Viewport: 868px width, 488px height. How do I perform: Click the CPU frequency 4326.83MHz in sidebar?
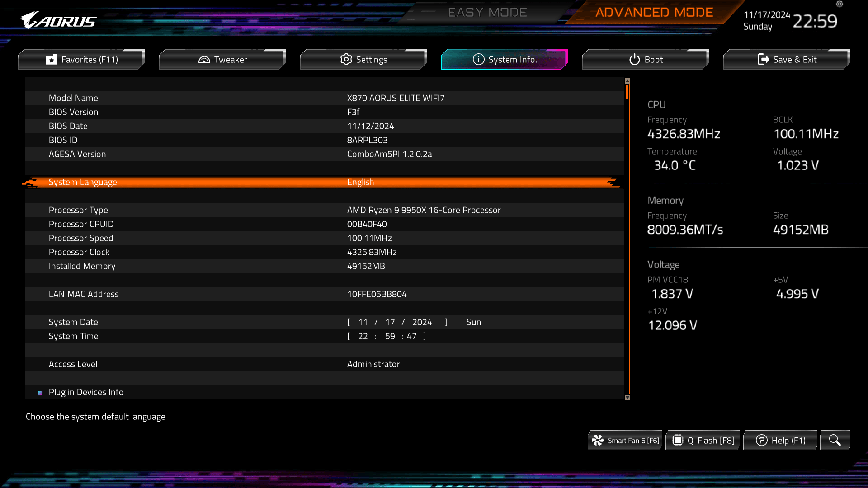[684, 134]
